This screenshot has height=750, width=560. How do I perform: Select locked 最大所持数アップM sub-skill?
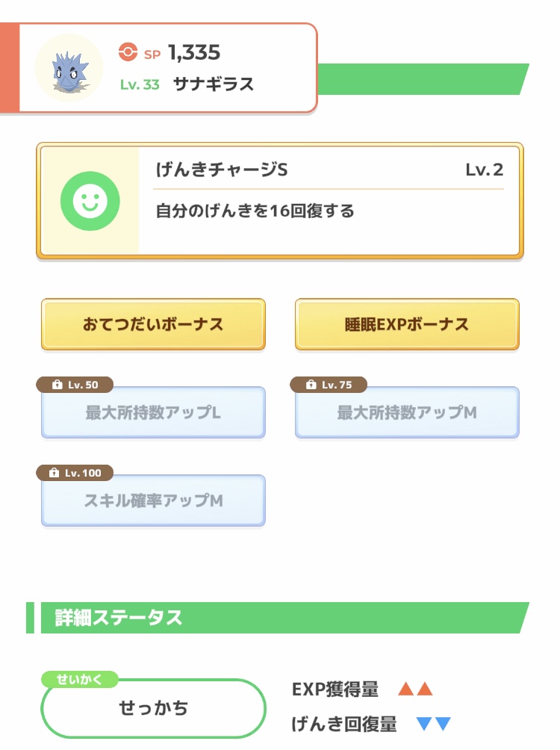[407, 412]
